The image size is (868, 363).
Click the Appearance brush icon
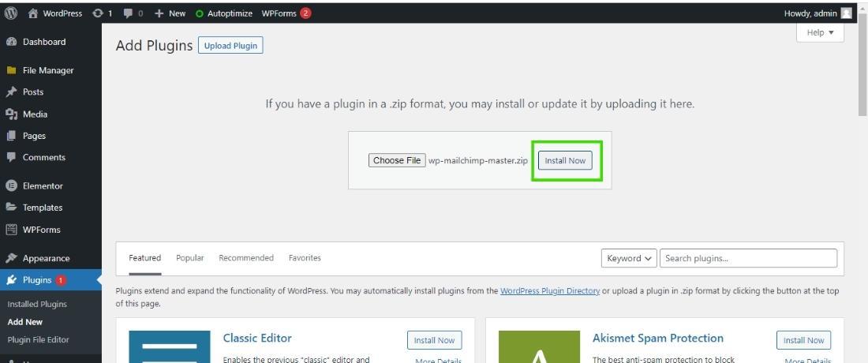pos(11,258)
